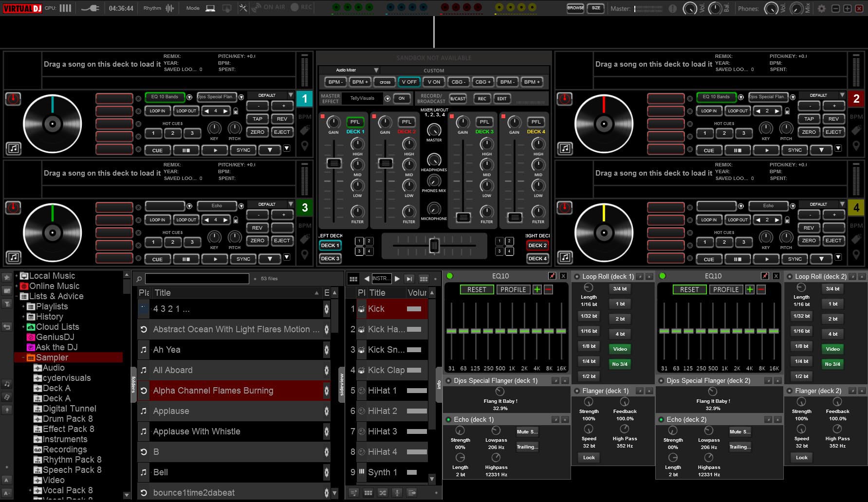Click the crossfader handle
The width and height of the screenshot is (868, 502).
[434, 246]
